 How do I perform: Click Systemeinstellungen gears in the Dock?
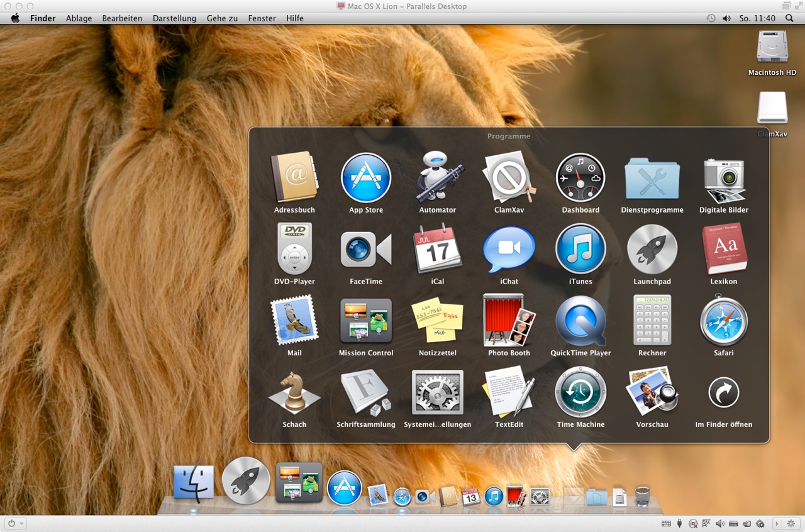[x=540, y=497]
